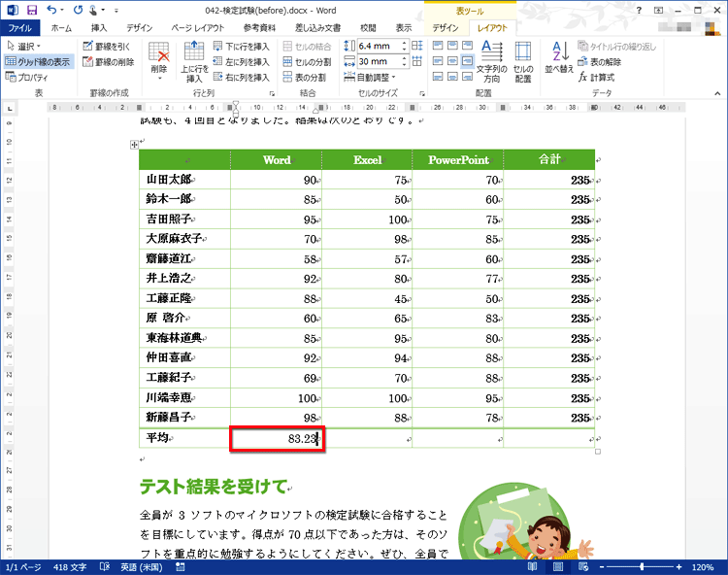728x575 pixels.
Task: Click word count 418 文字 in status bar
Action: [70, 567]
